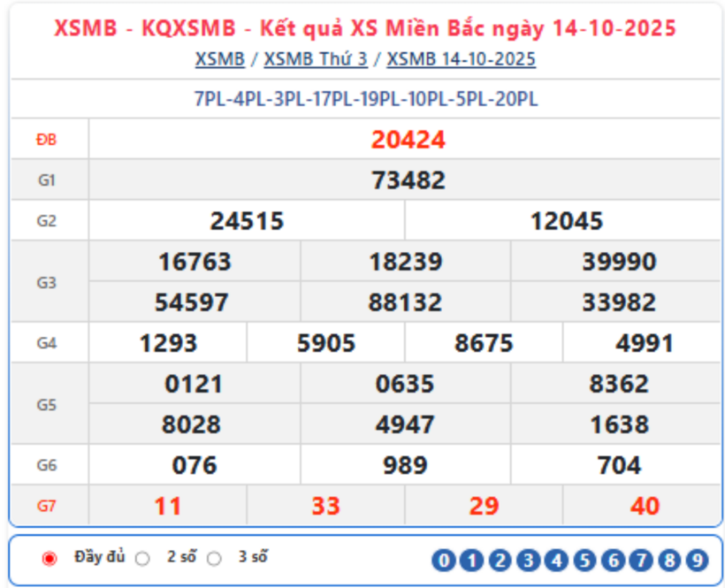
Task: Click the digit 9 filter circle
Action: point(698,560)
